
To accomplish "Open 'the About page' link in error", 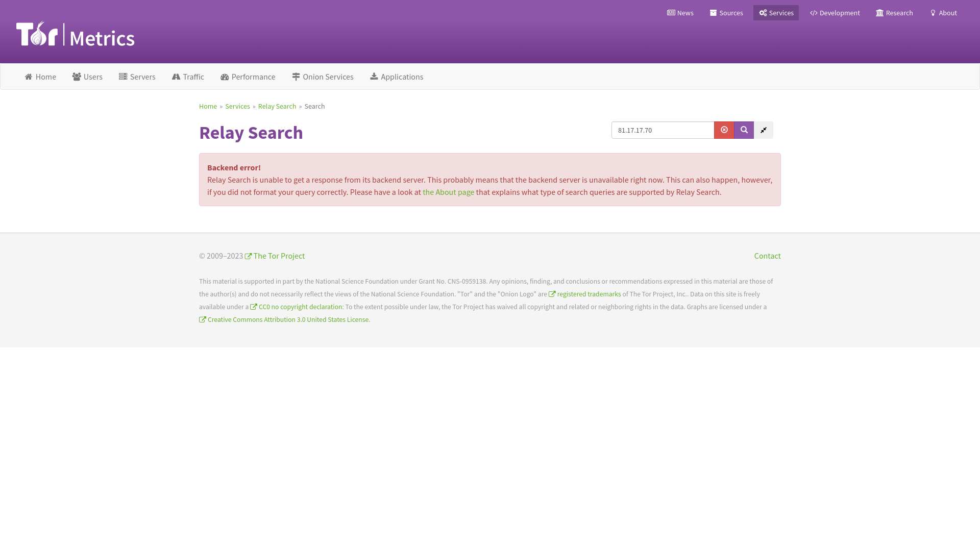I will [x=448, y=192].
